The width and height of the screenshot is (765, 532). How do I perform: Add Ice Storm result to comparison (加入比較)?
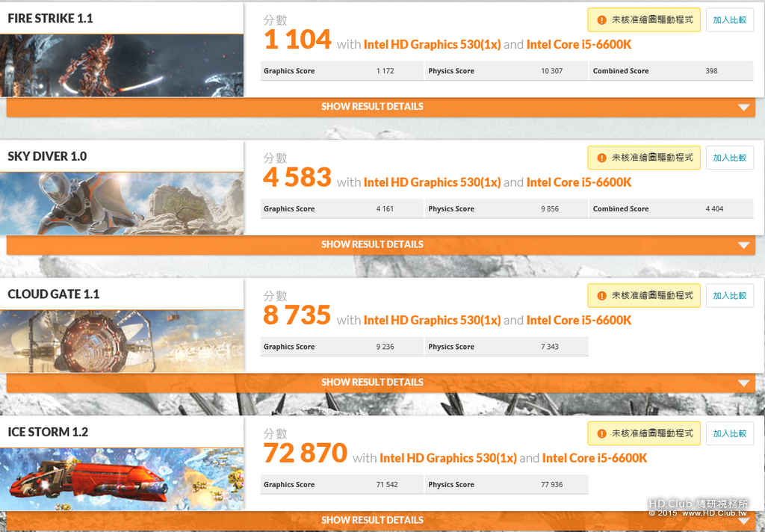pyautogui.click(x=729, y=433)
